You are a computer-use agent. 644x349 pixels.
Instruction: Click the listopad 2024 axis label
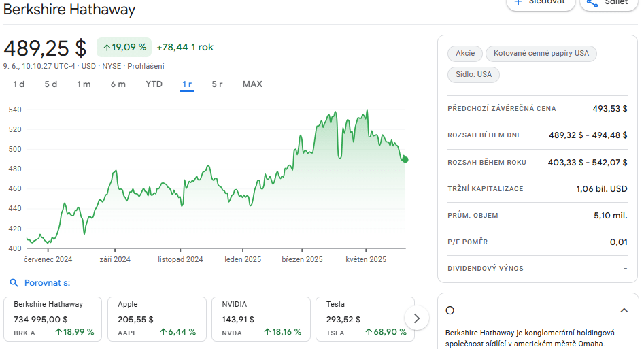(x=180, y=259)
